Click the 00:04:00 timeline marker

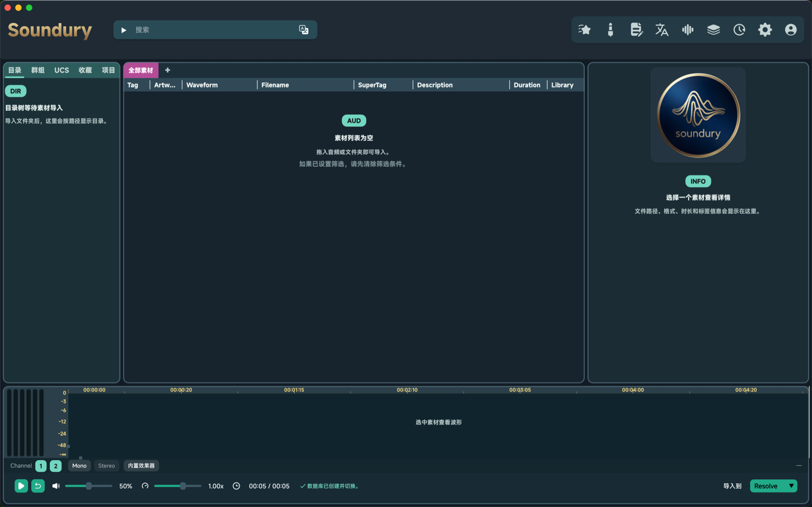coord(633,390)
